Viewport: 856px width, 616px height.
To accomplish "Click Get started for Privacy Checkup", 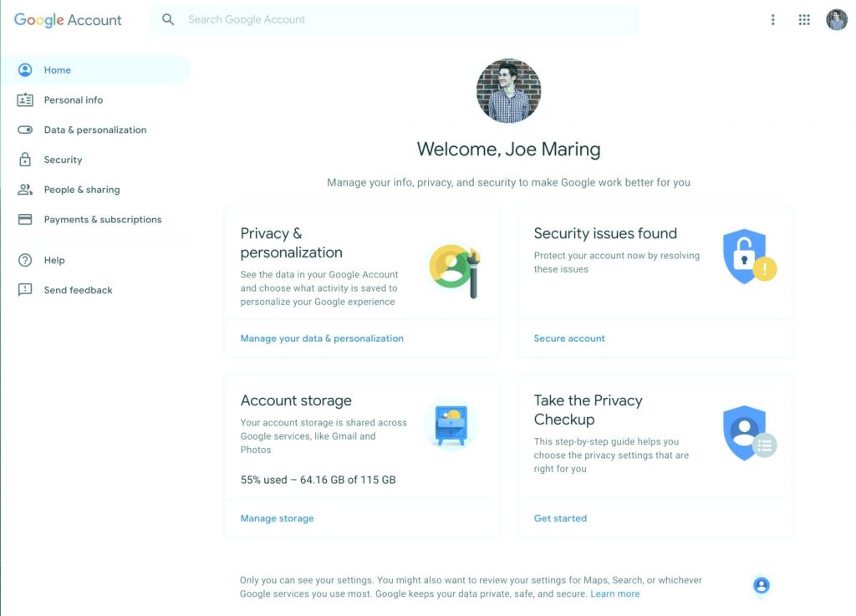I will tap(560, 518).
